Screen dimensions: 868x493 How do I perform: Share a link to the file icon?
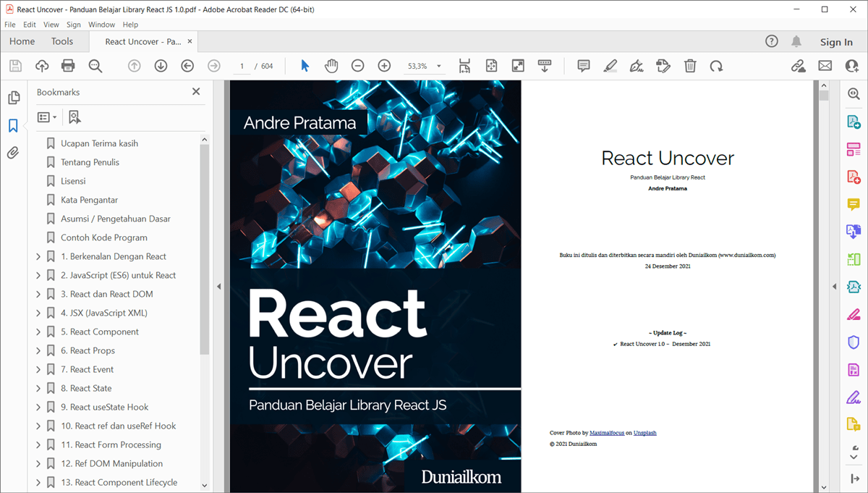(799, 66)
